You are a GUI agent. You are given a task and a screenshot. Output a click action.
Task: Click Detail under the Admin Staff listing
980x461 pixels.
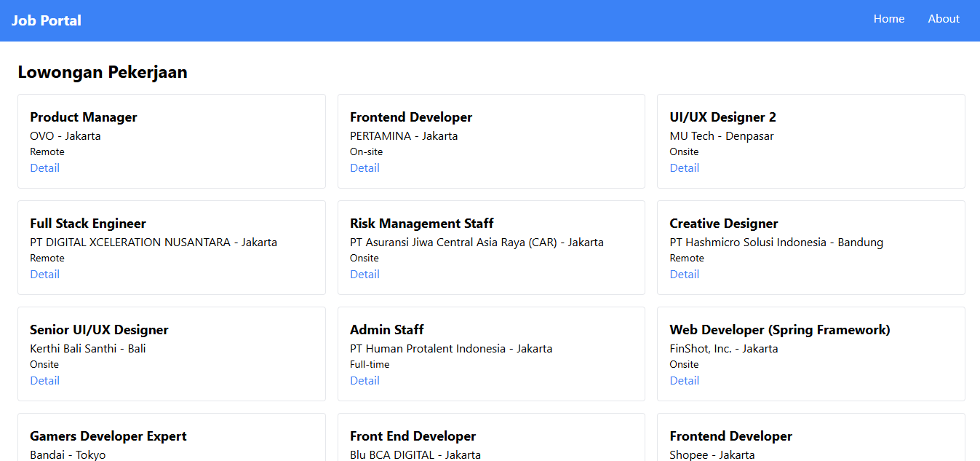point(364,381)
